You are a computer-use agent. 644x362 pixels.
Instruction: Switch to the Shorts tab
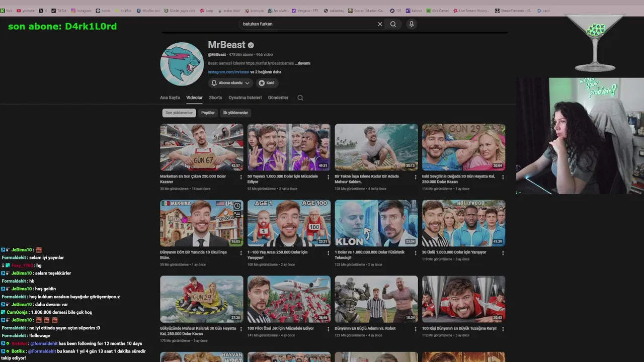(215, 98)
